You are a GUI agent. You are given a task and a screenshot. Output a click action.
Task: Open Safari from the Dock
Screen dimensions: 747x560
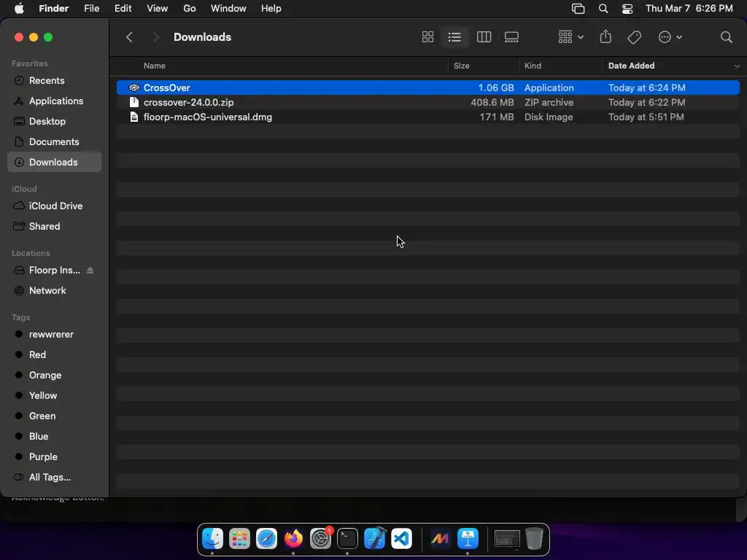[266, 539]
